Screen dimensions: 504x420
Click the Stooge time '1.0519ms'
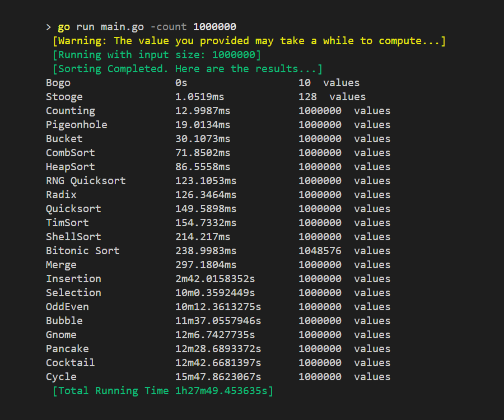click(199, 97)
